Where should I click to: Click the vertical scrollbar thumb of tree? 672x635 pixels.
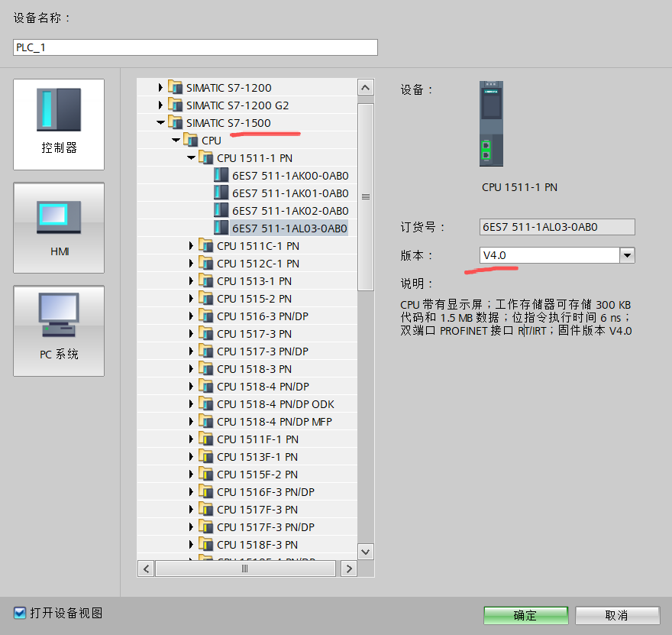coord(366,197)
